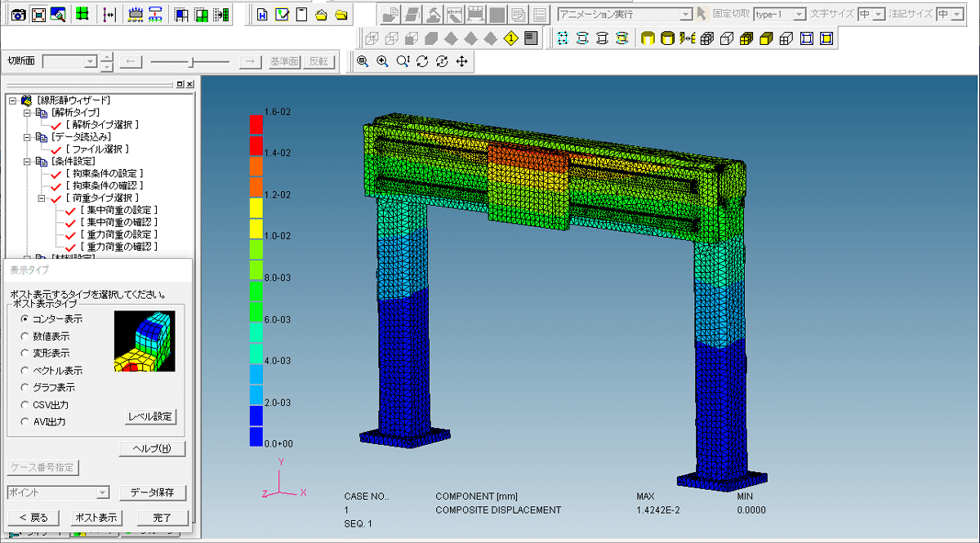The image size is (980, 543).
Task: Open 集中荷重の設定 tree entry
Action: (118, 210)
